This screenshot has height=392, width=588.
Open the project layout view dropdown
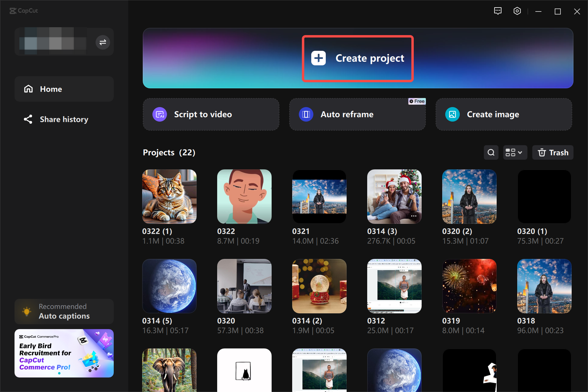point(515,152)
